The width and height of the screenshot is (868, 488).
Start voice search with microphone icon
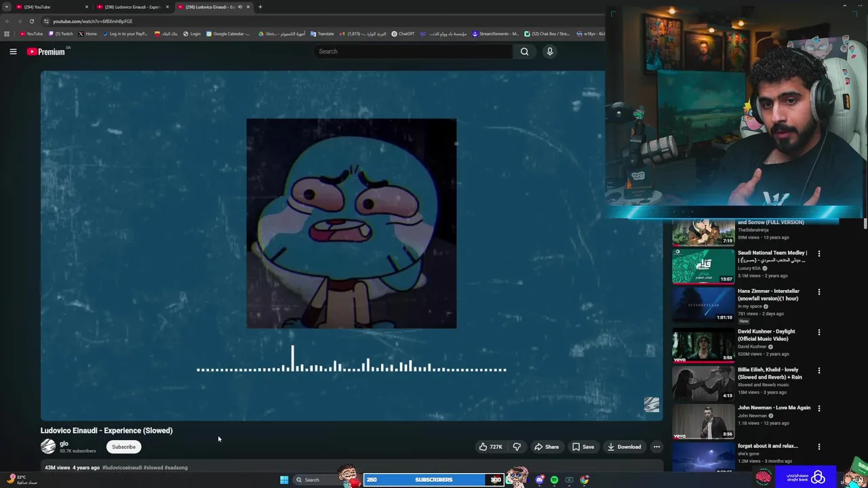550,52
